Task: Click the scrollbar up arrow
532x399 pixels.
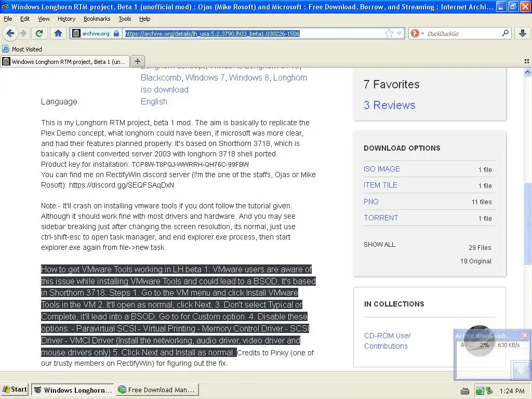Action: [x=527, y=72]
